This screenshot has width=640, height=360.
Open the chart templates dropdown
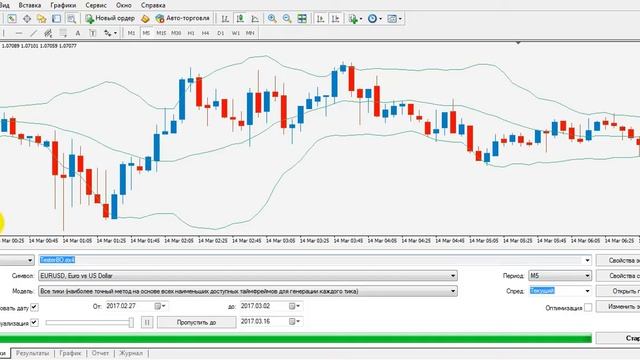[394, 19]
